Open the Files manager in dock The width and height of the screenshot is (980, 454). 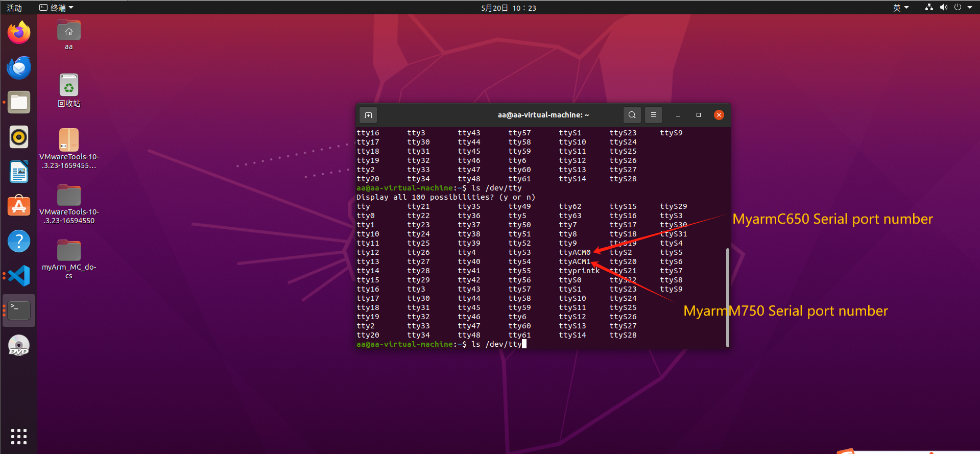pyautogui.click(x=19, y=102)
